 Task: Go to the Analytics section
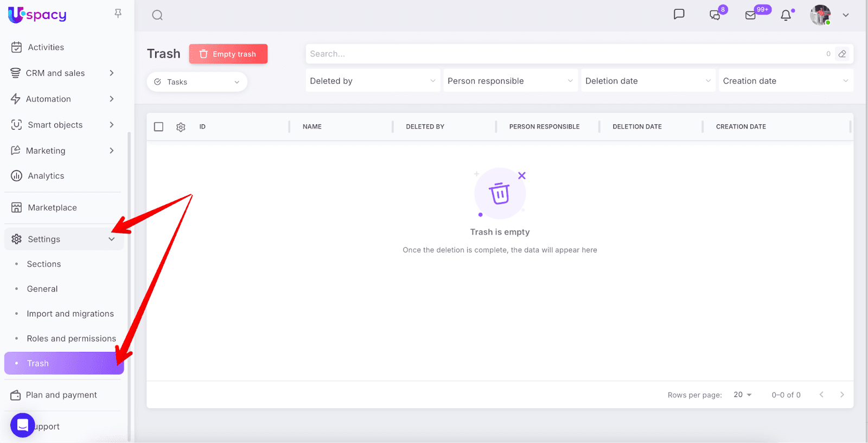pos(46,176)
